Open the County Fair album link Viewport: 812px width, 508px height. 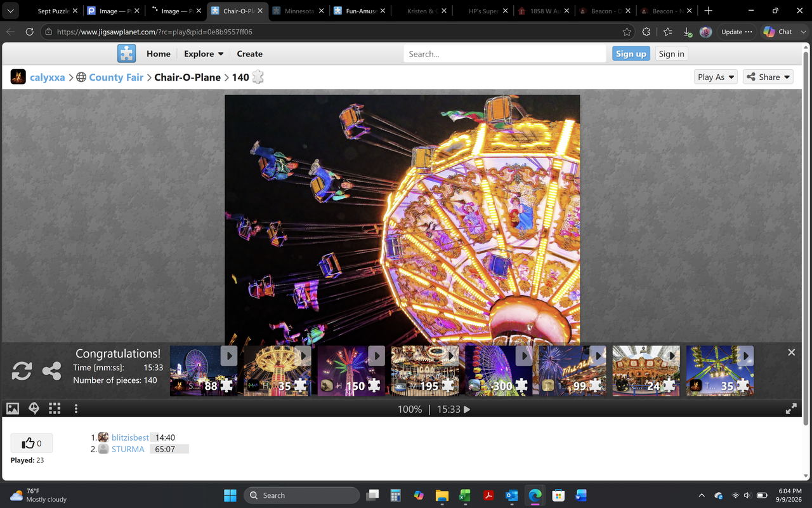pyautogui.click(x=116, y=77)
